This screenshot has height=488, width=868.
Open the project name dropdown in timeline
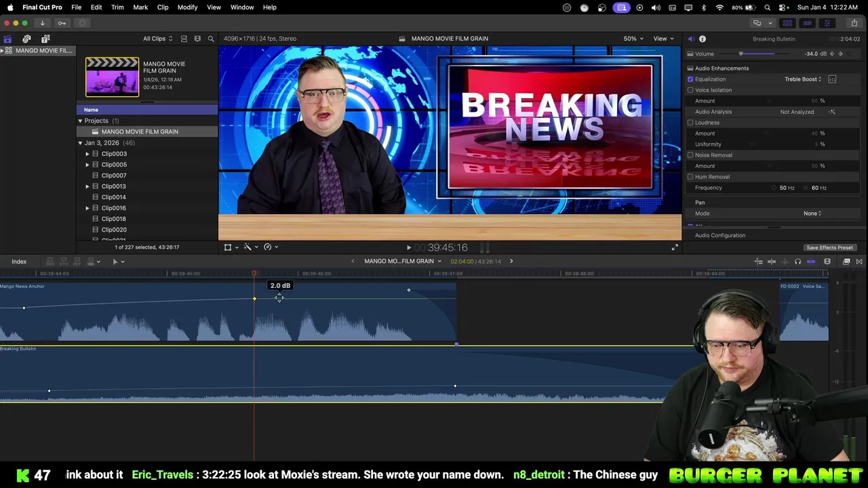403,262
